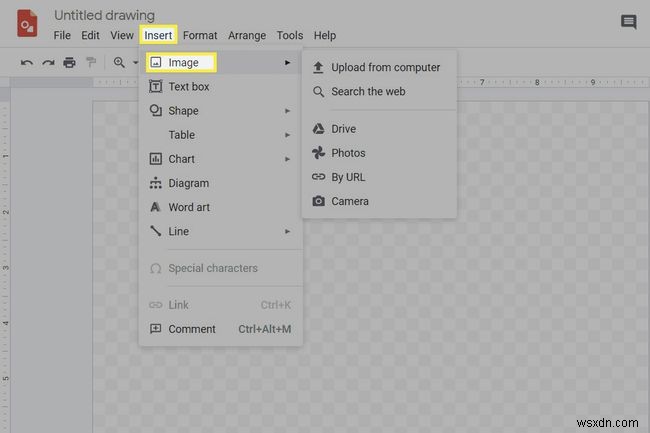Open the zoom magnifier dropdown
Screen dimensions: 650x433
click(x=124, y=62)
